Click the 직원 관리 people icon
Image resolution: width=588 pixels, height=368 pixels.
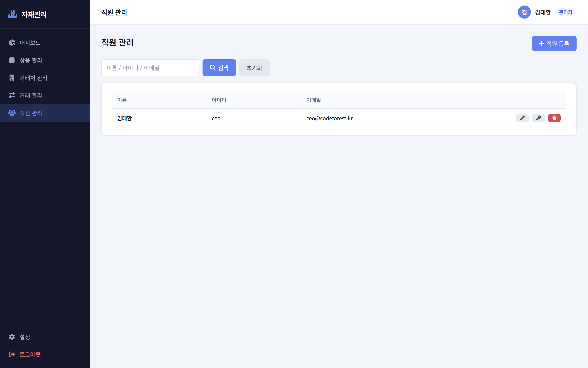12,113
